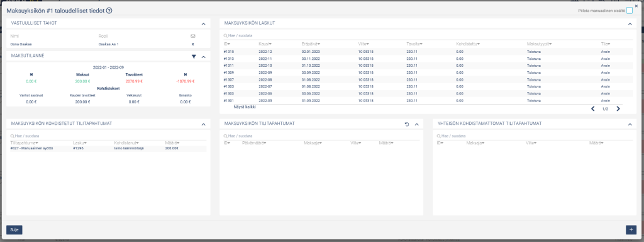Click the envelope icon in responsible parties header

coord(193,36)
